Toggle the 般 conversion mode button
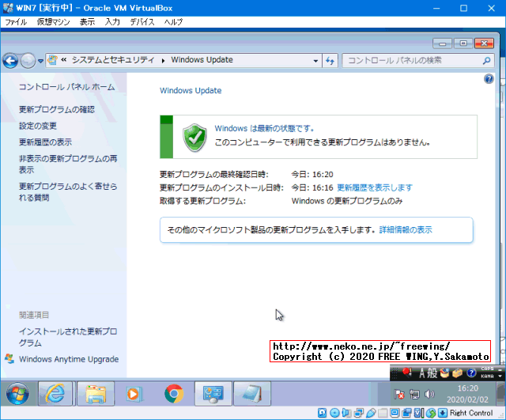Viewport: 506px width, 420px height. [432, 373]
